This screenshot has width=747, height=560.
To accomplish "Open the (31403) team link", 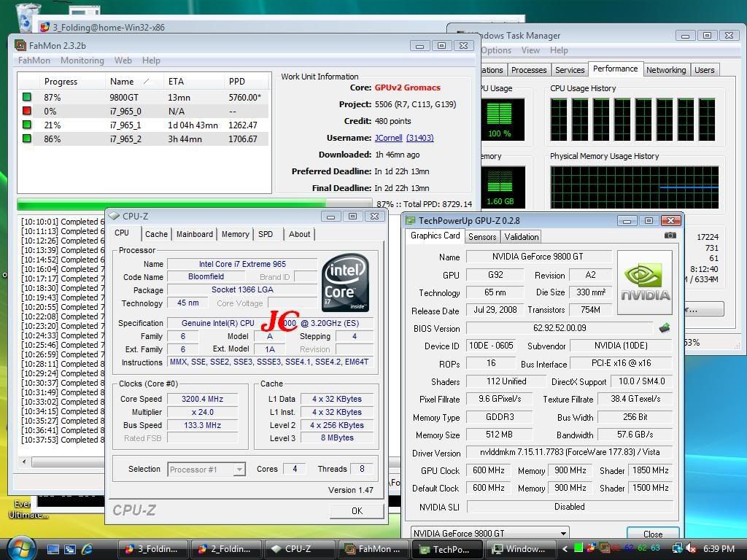I will tap(419, 138).
